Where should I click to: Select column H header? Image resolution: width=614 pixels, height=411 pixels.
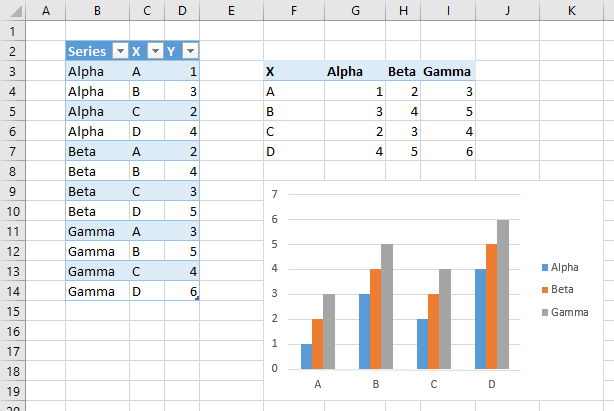coord(403,11)
